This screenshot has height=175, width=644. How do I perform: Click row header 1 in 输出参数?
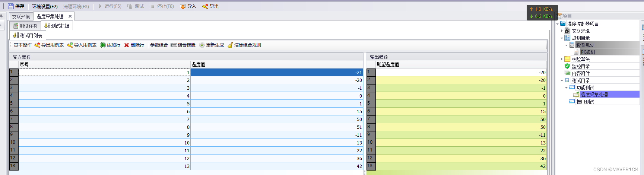point(371,72)
